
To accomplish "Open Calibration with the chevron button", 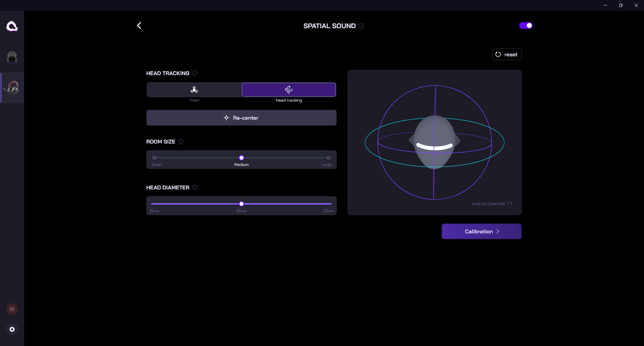I will pyautogui.click(x=481, y=231).
